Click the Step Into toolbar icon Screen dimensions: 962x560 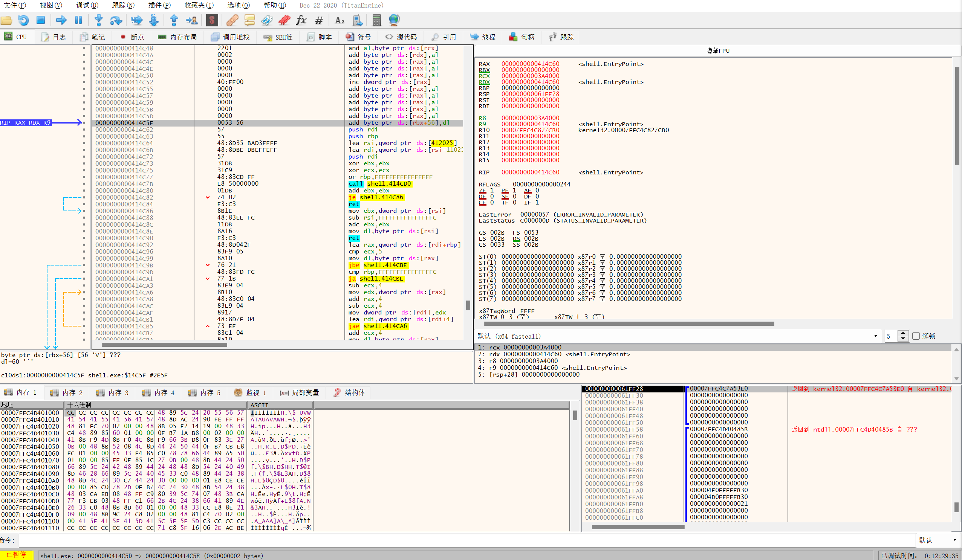(98, 20)
